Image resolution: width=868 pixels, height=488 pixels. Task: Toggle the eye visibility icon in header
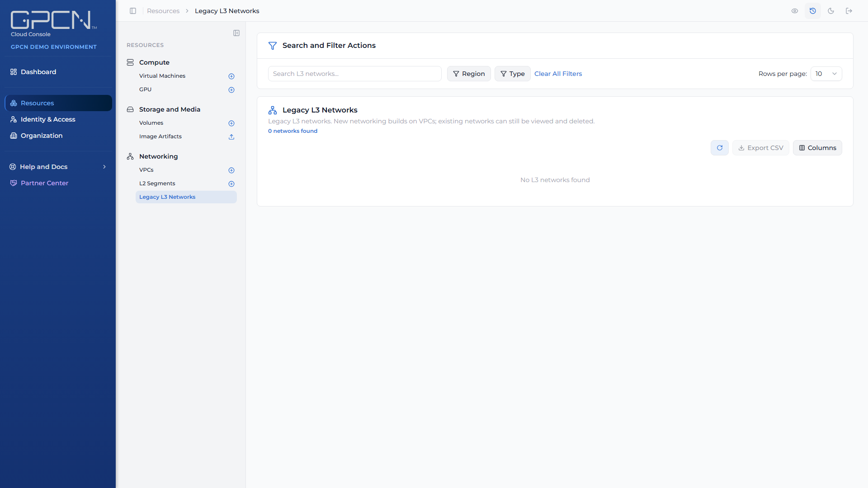(x=795, y=11)
